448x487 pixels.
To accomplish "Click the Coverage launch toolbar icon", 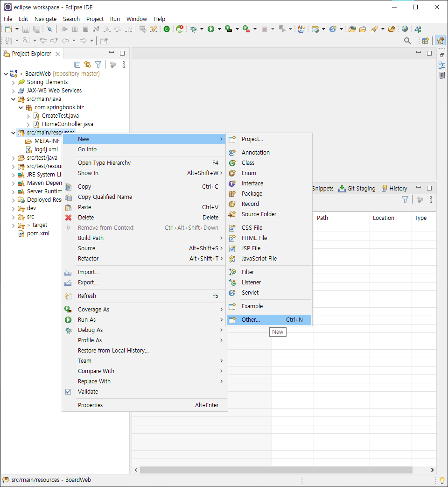I will point(229,29).
